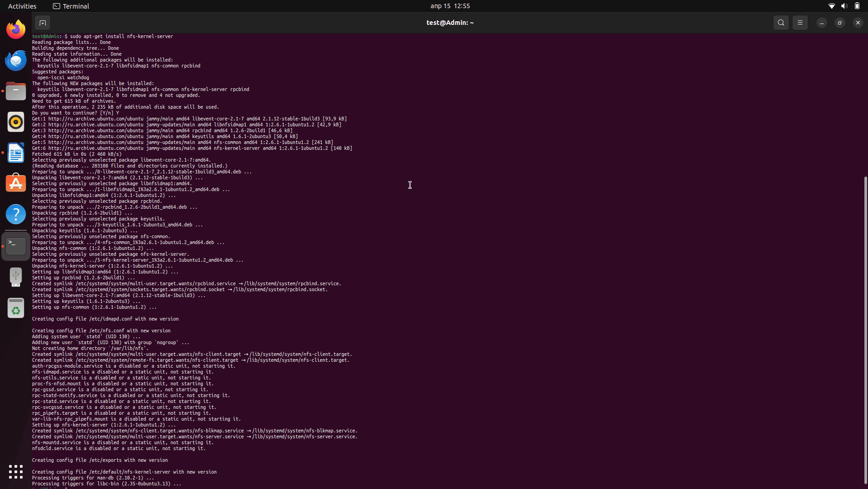This screenshot has width=868, height=489.
Task: Open system menu via volume icon
Action: (x=844, y=6)
